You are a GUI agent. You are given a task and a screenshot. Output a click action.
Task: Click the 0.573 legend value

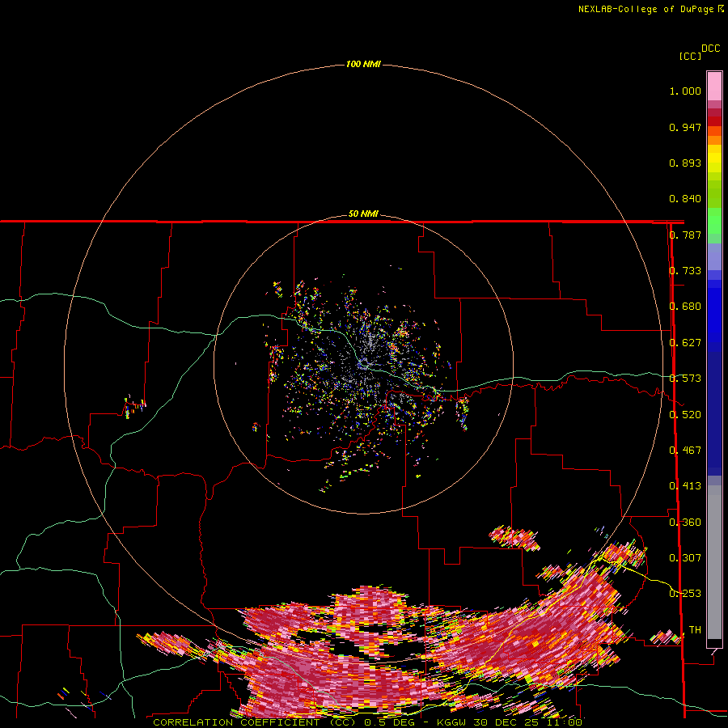click(x=685, y=379)
